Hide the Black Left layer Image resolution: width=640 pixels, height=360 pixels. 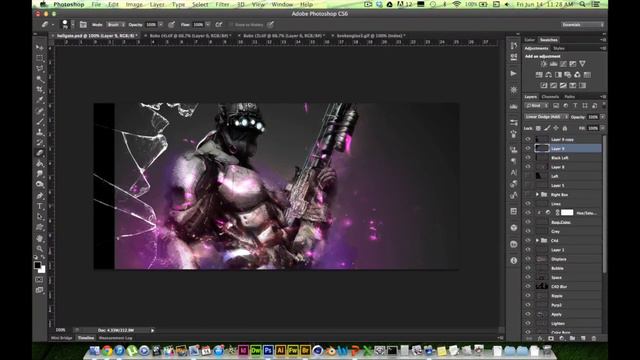[528, 158]
